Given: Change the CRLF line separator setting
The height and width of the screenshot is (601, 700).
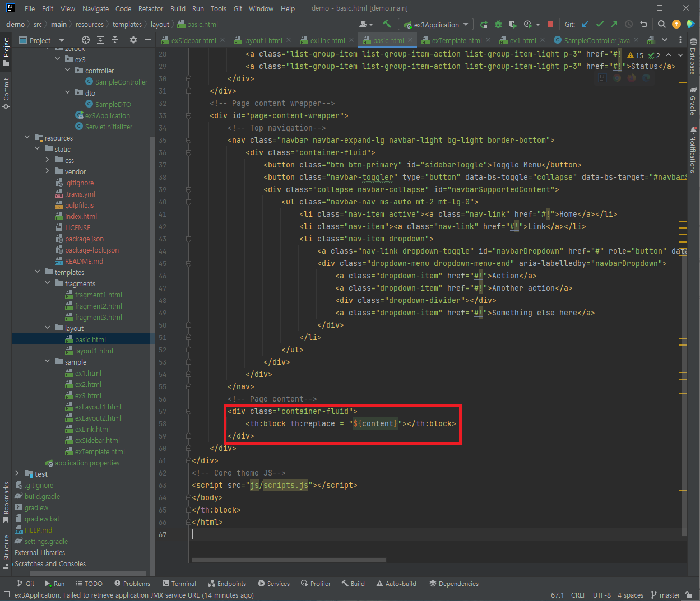Looking at the screenshot, I should tap(578, 595).
